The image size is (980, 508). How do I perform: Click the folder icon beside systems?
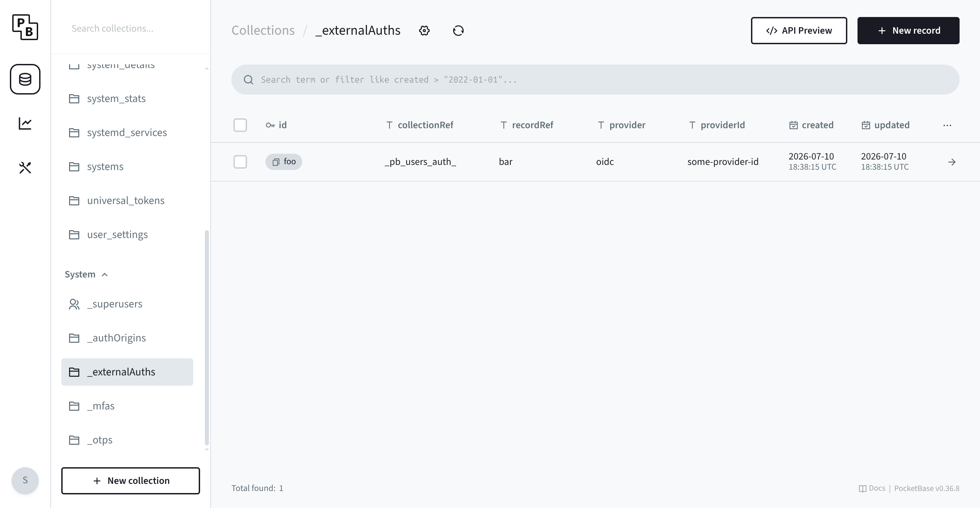tap(74, 167)
